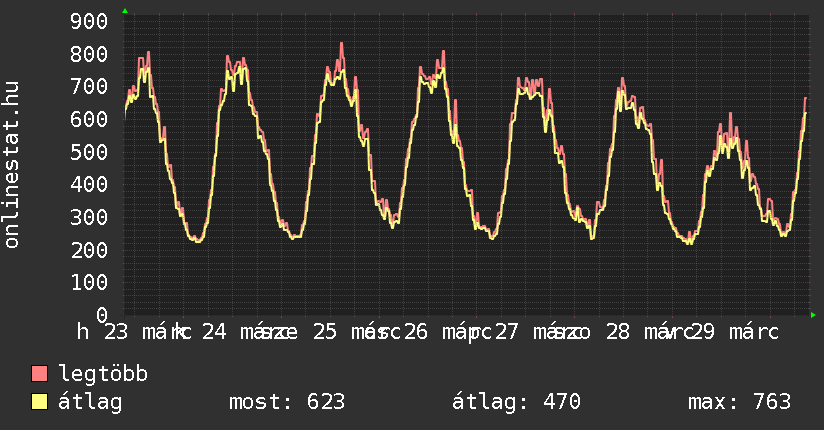Click the red legtöbb legend color swatch
This screenshot has height=430, width=824.
[x=40, y=375]
